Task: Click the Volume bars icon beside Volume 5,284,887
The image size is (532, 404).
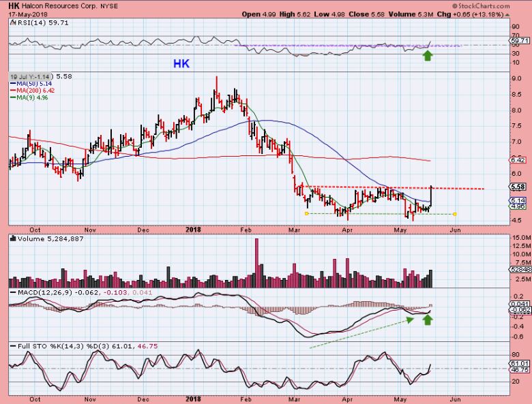Action: tap(13, 238)
